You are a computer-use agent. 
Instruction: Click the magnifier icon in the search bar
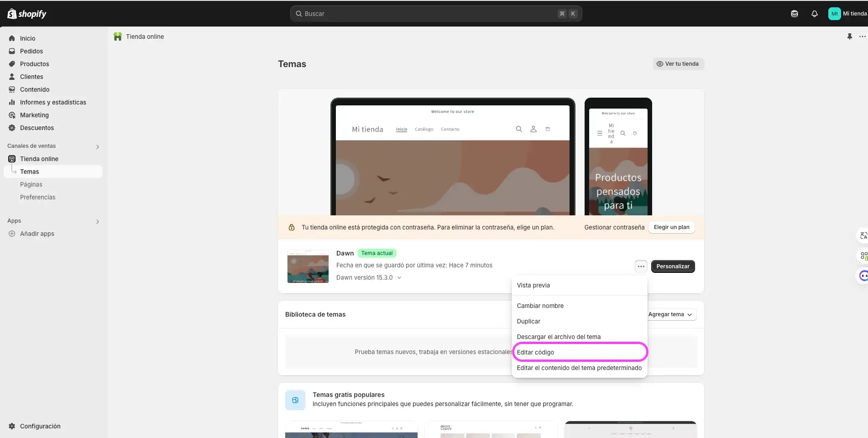(x=299, y=14)
